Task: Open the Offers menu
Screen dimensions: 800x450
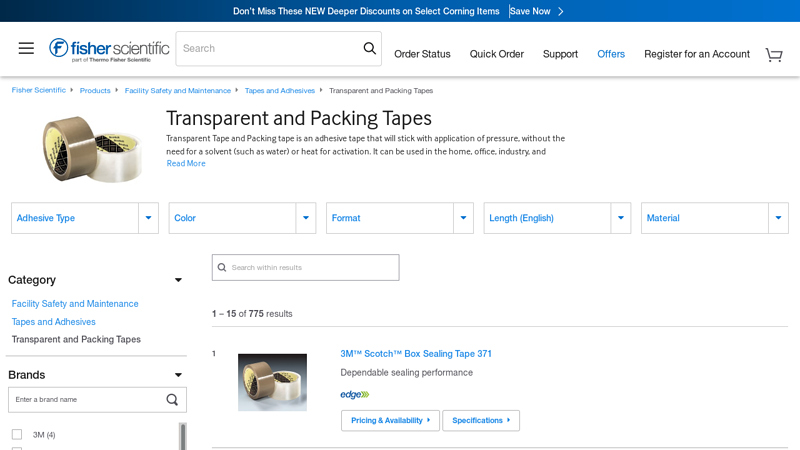Action: point(611,54)
